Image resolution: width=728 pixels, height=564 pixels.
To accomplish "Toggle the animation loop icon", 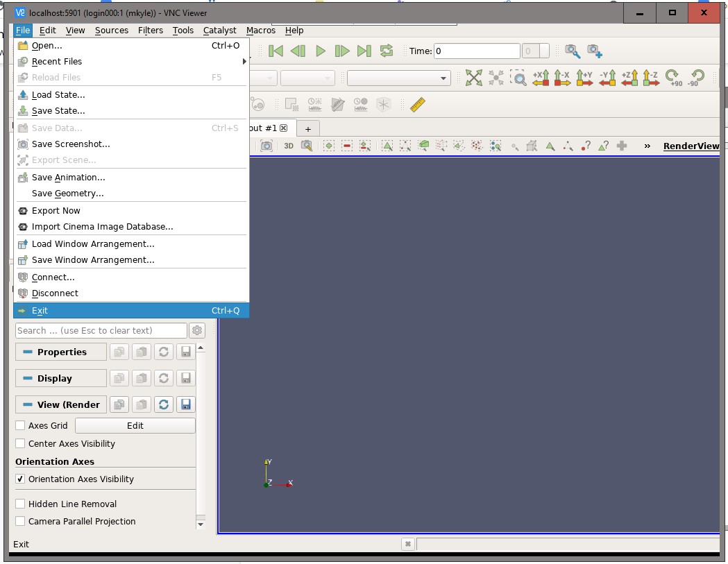I will pos(387,51).
